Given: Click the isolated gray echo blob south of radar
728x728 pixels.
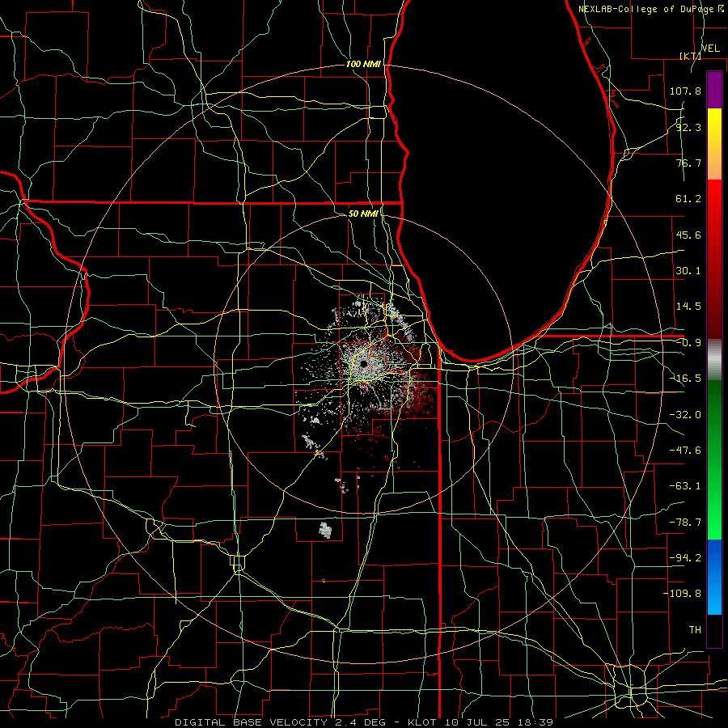Looking at the screenshot, I should 326,530.
